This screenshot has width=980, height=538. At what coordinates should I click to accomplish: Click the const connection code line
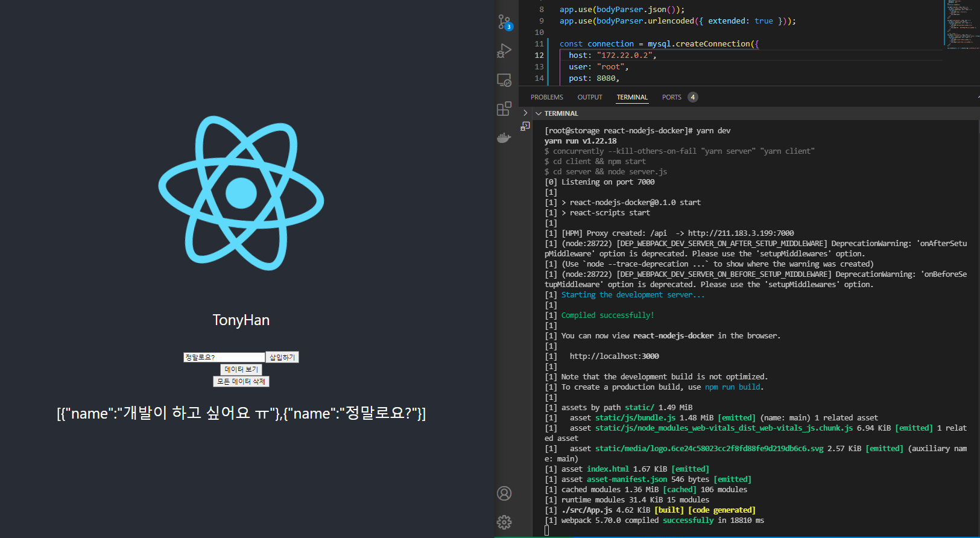point(659,43)
